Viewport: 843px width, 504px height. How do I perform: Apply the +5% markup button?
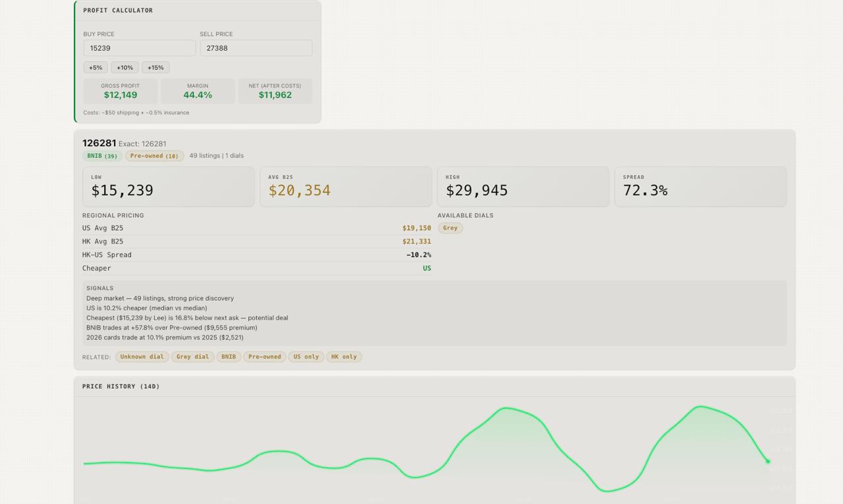[x=95, y=68]
